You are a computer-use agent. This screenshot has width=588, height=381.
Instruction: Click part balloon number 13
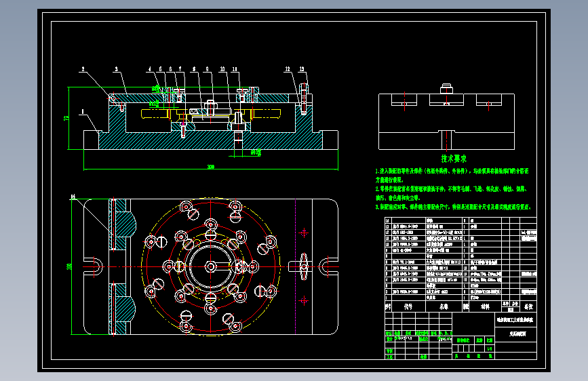coord(302,69)
